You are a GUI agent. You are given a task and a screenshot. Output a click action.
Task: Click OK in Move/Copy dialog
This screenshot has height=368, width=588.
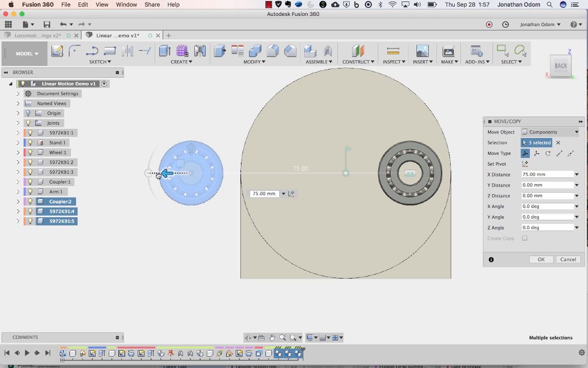tap(541, 260)
